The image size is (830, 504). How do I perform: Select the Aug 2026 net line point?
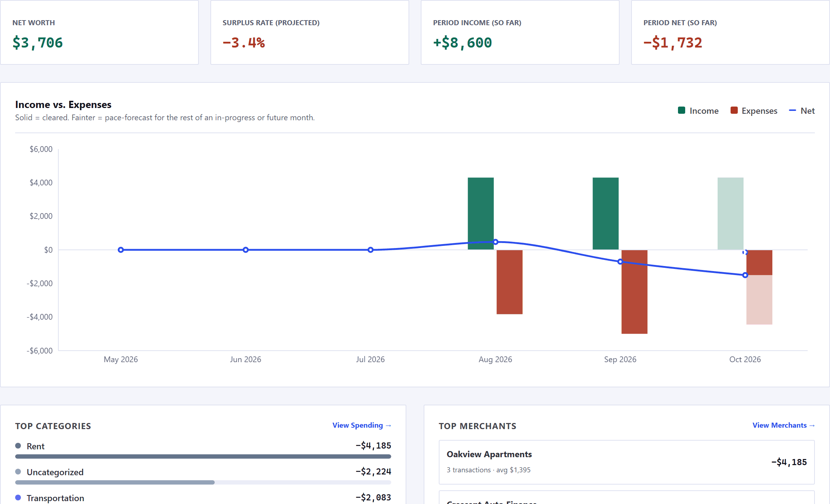coord(495,242)
